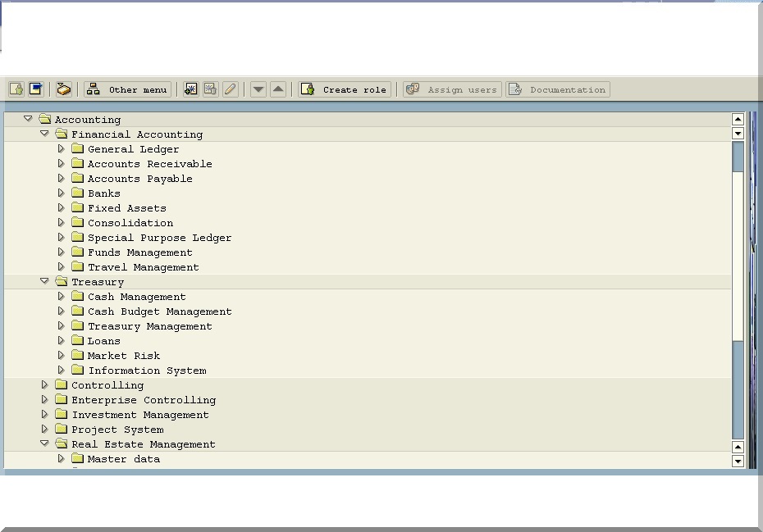This screenshot has width=763, height=532.
Task: Expand the Accounts Receivable node arrow
Action: [x=61, y=163]
